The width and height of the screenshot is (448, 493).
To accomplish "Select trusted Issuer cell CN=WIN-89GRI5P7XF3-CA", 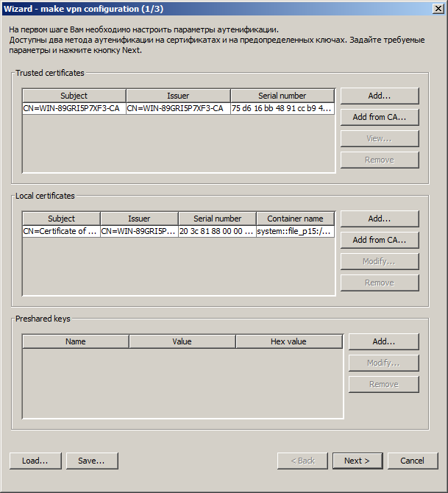I will tap(178, 108).
